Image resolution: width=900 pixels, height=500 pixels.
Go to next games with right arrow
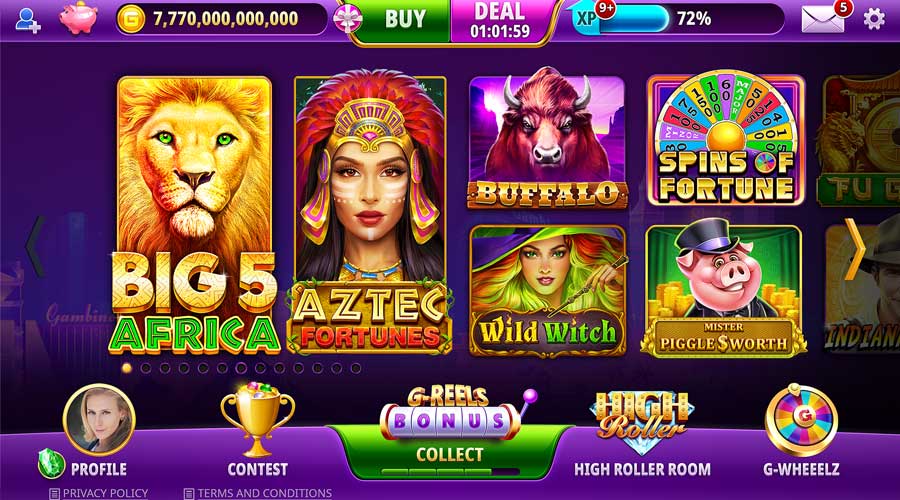[855, 249]
